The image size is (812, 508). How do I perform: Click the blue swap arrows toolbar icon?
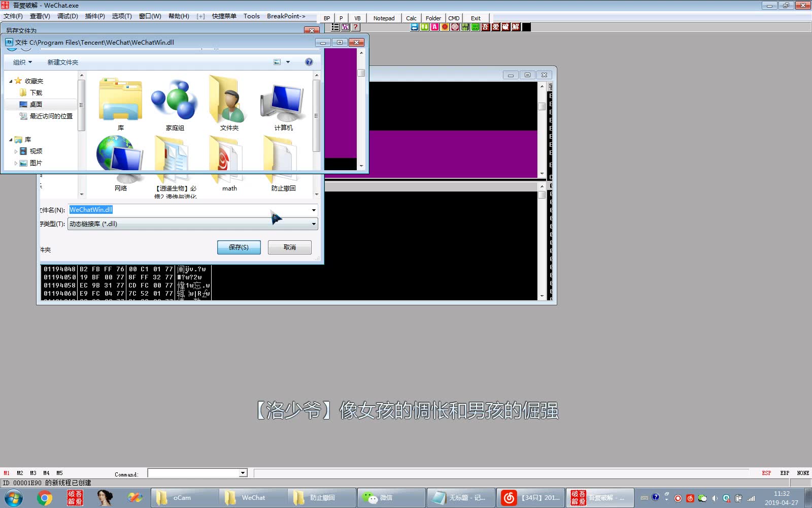coord(415,27)
